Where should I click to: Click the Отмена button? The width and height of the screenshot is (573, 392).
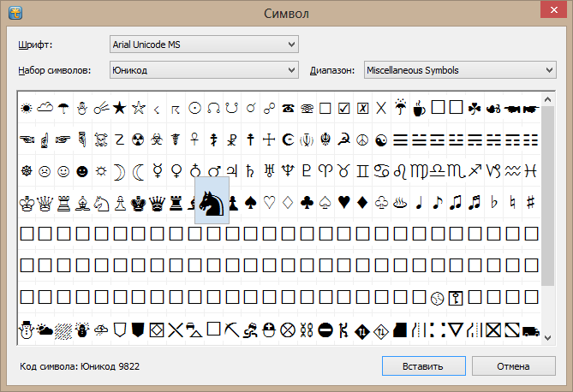(513, 366)
